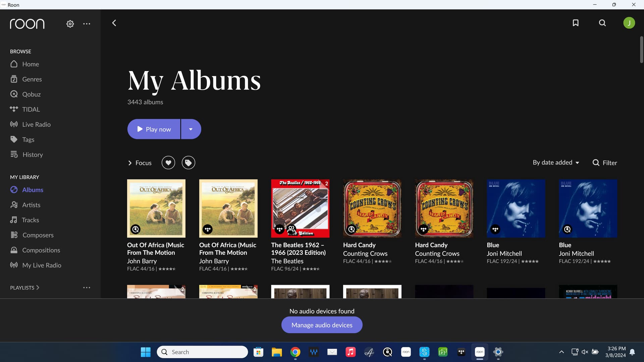Viewport: 644px width, 362px height.
Task: Open the John Barry artist link on Qobuz Out Of Africa
Action: (142, 261)
